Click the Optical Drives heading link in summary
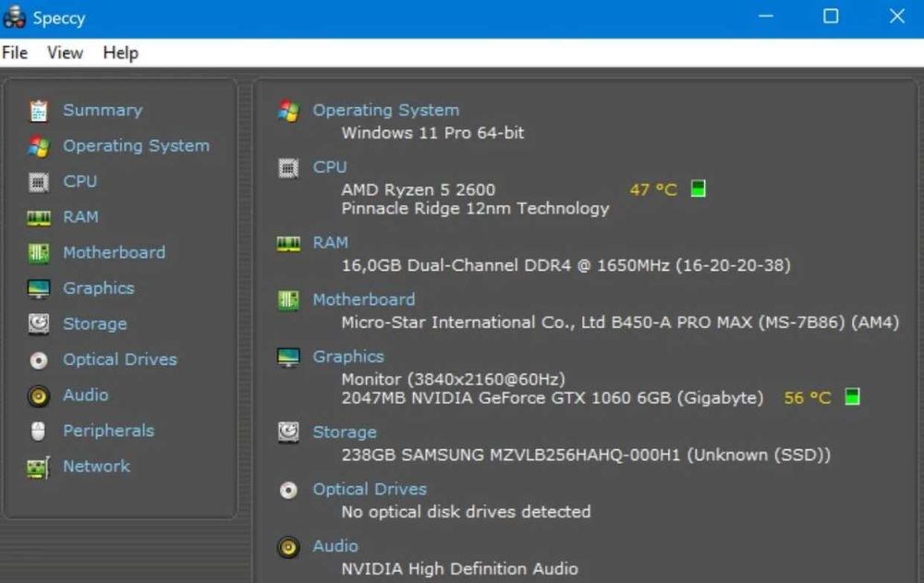The width and height of the screenshot is (924, 583). click(x=370, y=490)
